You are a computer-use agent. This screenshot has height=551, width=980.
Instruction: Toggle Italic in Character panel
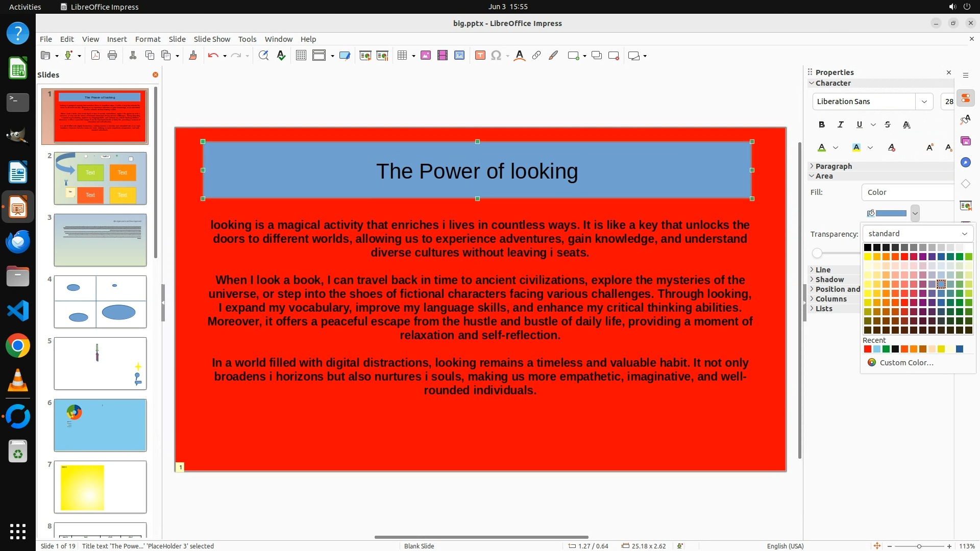pyautogui.click(x=840, y=124)
